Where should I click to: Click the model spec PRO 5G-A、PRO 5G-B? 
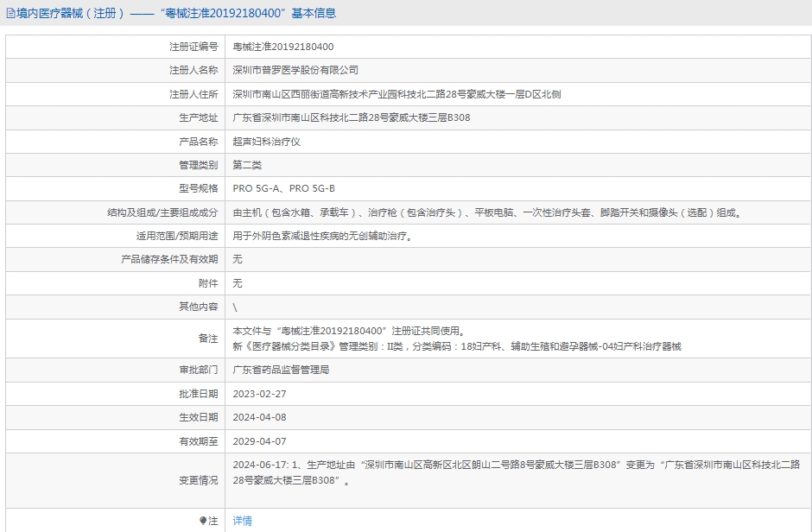coord(284,188)
